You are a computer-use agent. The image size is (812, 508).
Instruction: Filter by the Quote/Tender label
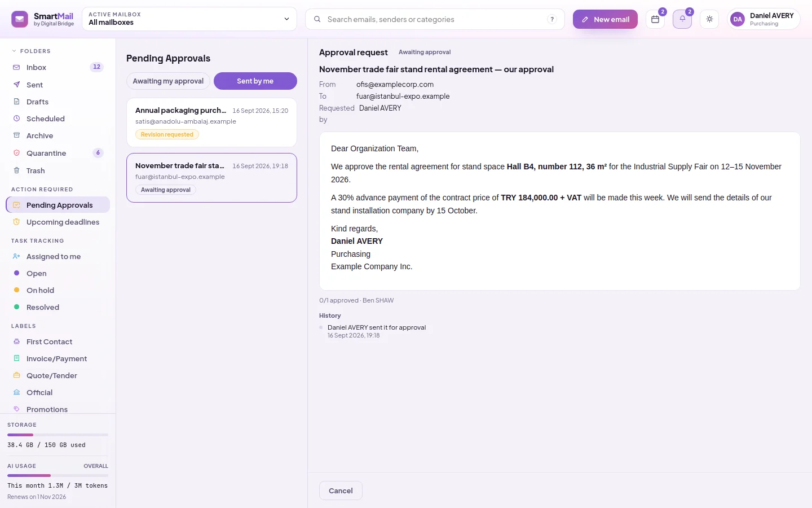(x=58, y=375)
